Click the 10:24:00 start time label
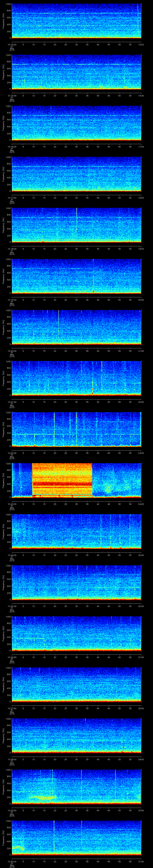Image resolution: width=153 pixels, height=868 pixels. [x=12, y=555]
